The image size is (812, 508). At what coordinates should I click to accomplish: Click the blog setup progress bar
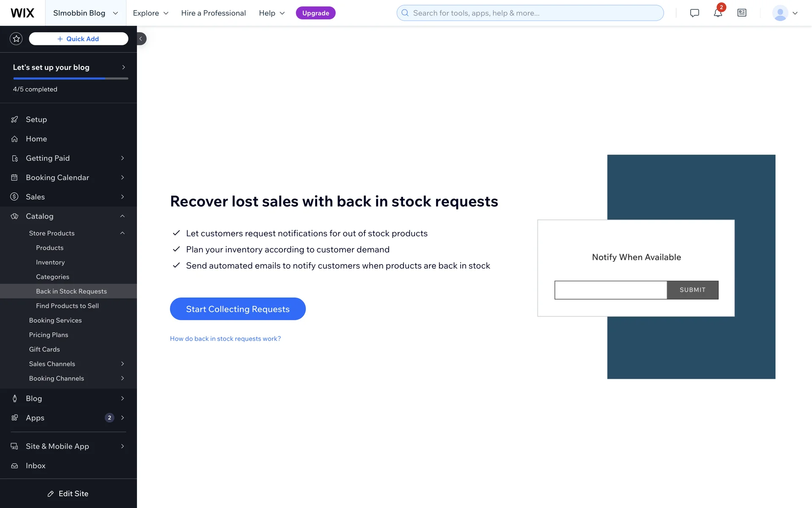(x=71, y=78)
